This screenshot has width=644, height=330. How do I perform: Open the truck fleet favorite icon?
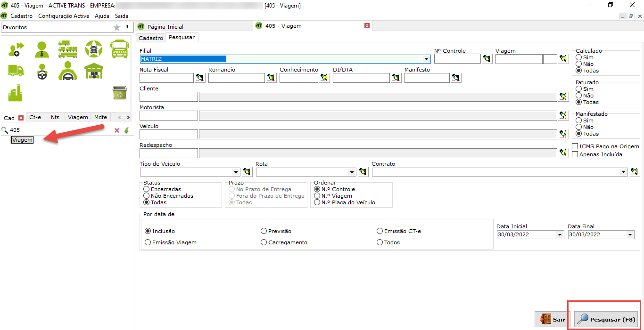pyautogui.click(x=68, y=49)
